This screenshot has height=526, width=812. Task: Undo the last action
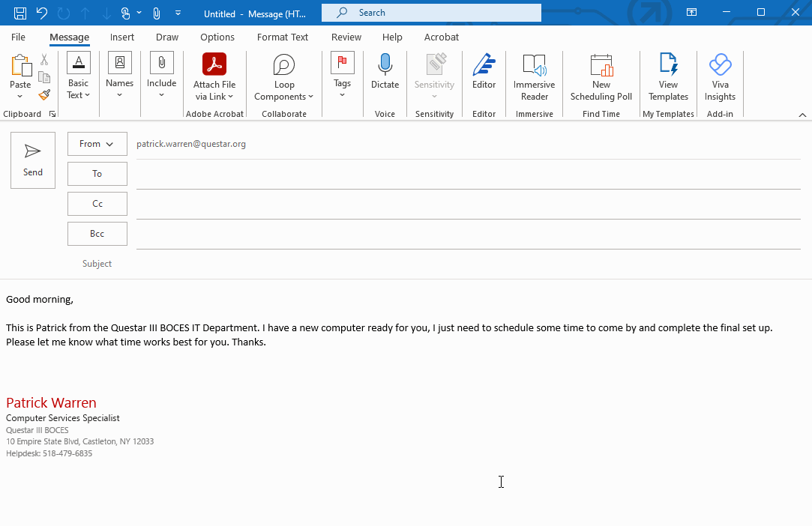(x=42, y=13)
